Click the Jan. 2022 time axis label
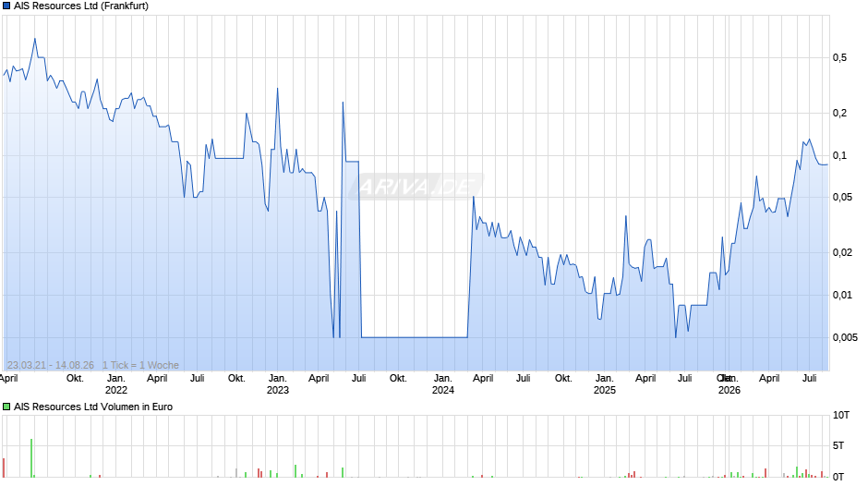This screenshot has width=868, height=486. 115,384
